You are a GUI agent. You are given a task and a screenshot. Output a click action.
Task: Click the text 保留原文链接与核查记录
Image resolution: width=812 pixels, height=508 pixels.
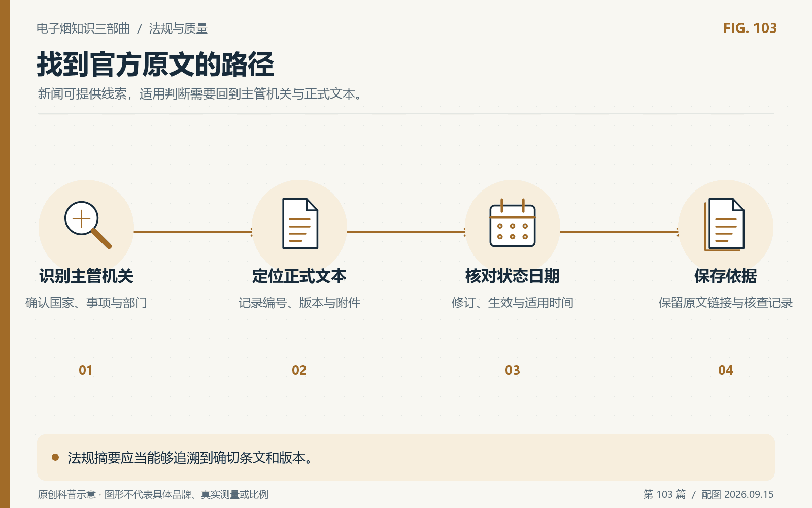click(x=726, y=303)
